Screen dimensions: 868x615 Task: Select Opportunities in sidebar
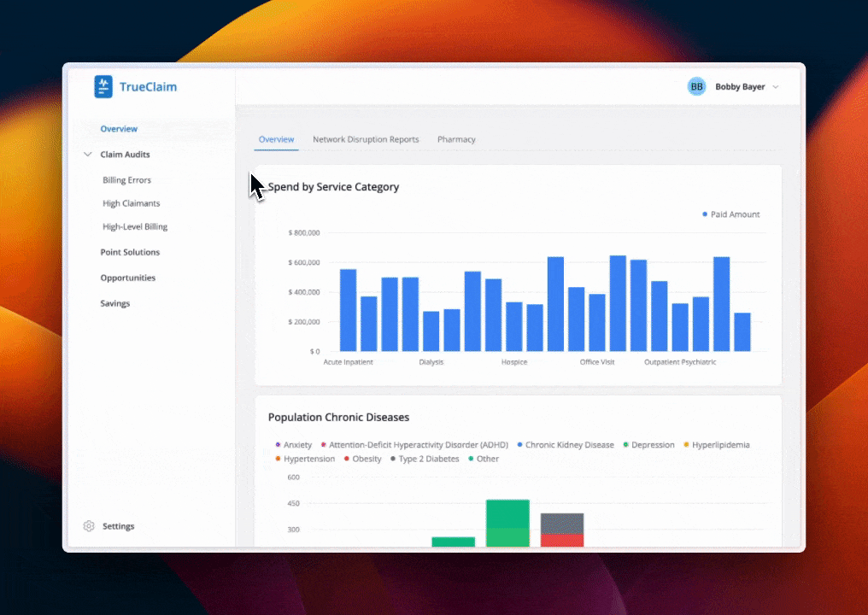[x=127, y=278]
